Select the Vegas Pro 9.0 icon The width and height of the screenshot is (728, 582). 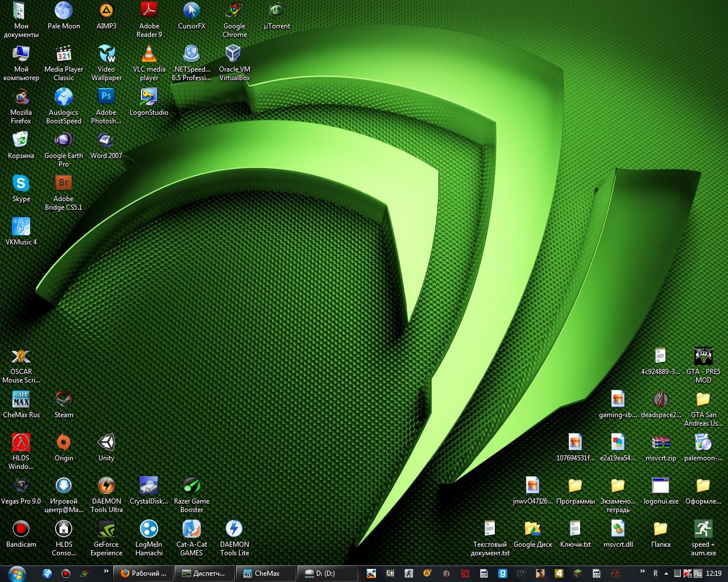tap(21, 491)
